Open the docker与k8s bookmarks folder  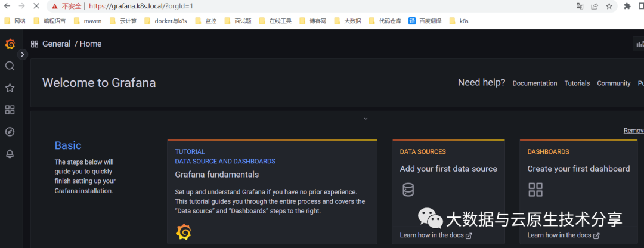(x=166, y=21)
